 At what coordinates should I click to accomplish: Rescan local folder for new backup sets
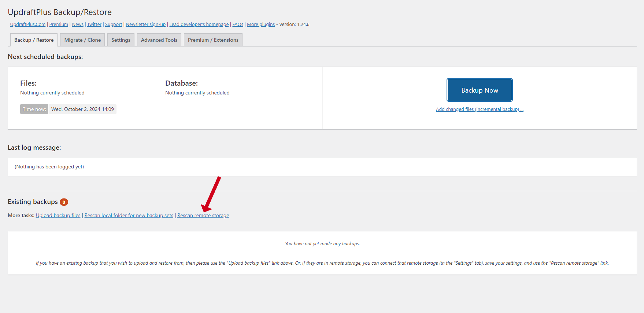pos(129,216)
